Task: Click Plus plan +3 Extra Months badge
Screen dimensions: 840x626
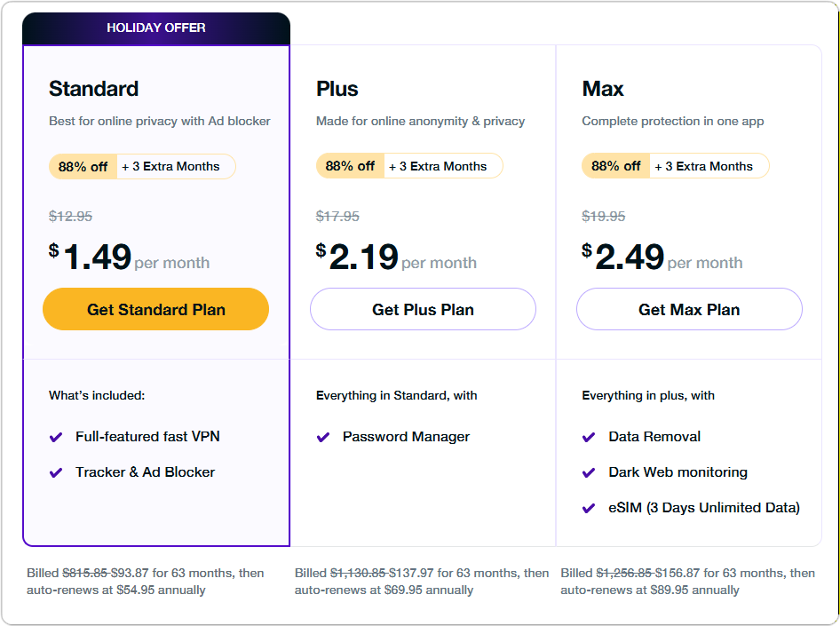Action: coord(442,166)
